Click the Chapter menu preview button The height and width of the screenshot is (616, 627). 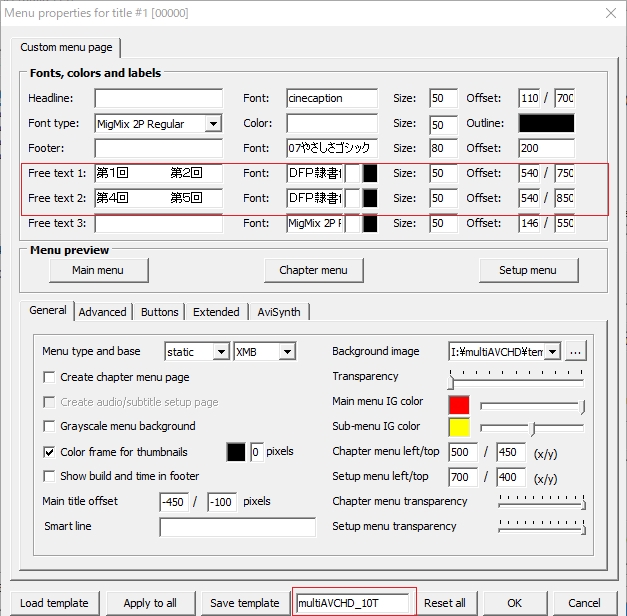[313, 270]
